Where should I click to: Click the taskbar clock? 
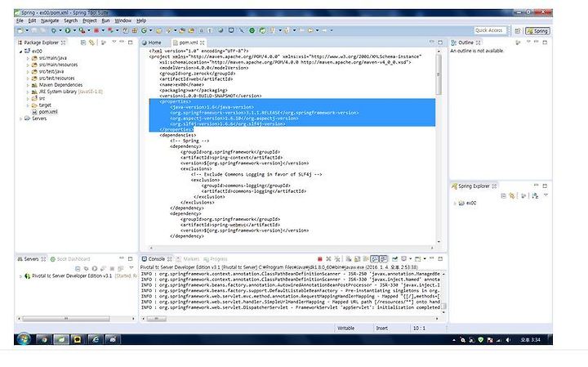coord(530,340)
